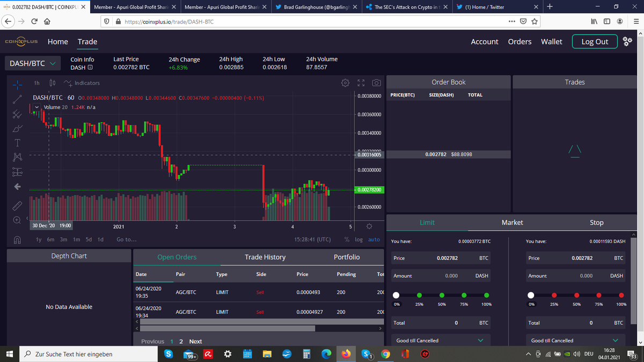The width and height of the screenshot is (644, 362).
Task: Open the theme settings gears icon
Action: pyautogui.click(x=628, y=42)
